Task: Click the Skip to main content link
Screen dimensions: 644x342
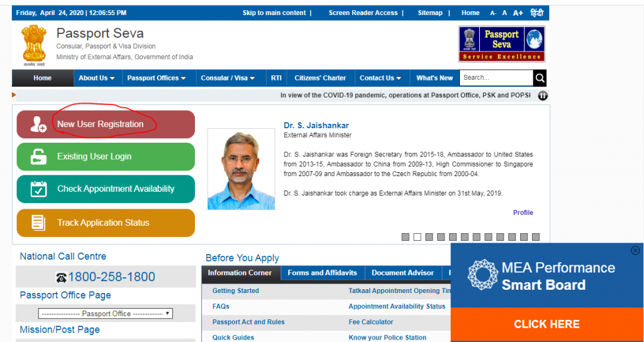Action: 274,13
